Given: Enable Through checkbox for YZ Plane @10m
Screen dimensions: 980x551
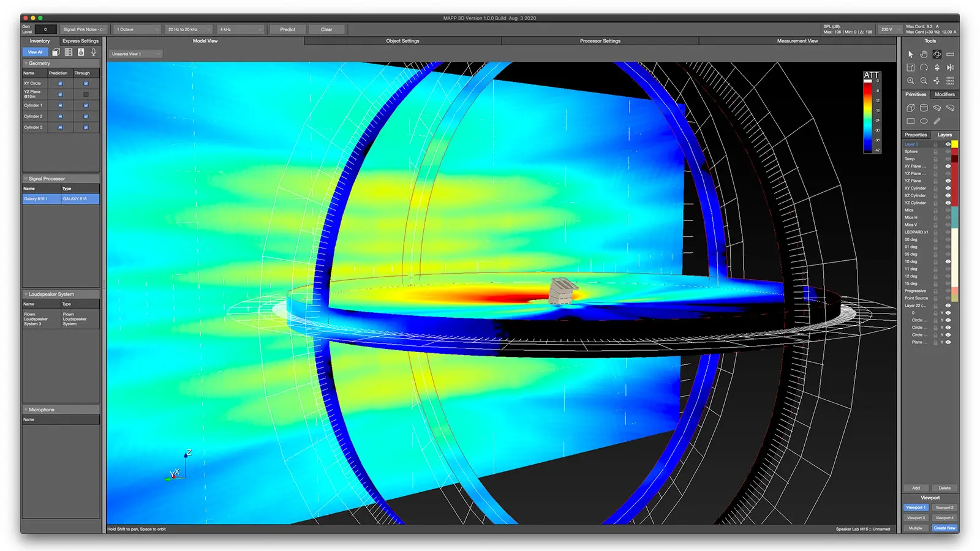Looking at the screenshot, I should [x=86, y=94].
